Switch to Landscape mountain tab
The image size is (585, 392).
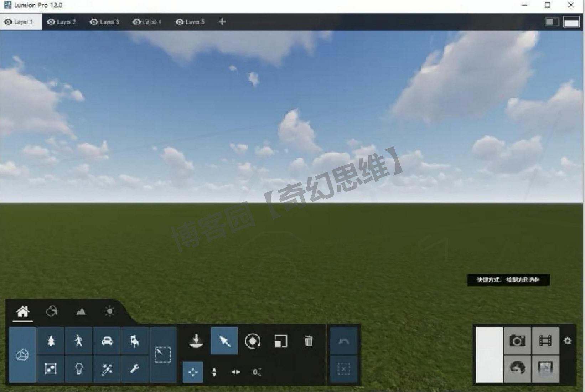(x=81, y=311)
